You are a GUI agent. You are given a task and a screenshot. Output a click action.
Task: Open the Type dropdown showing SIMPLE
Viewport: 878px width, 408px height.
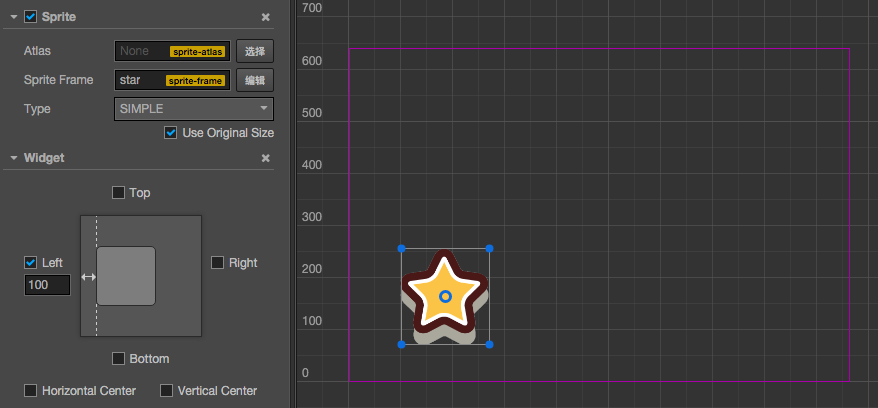coord(194,109)
